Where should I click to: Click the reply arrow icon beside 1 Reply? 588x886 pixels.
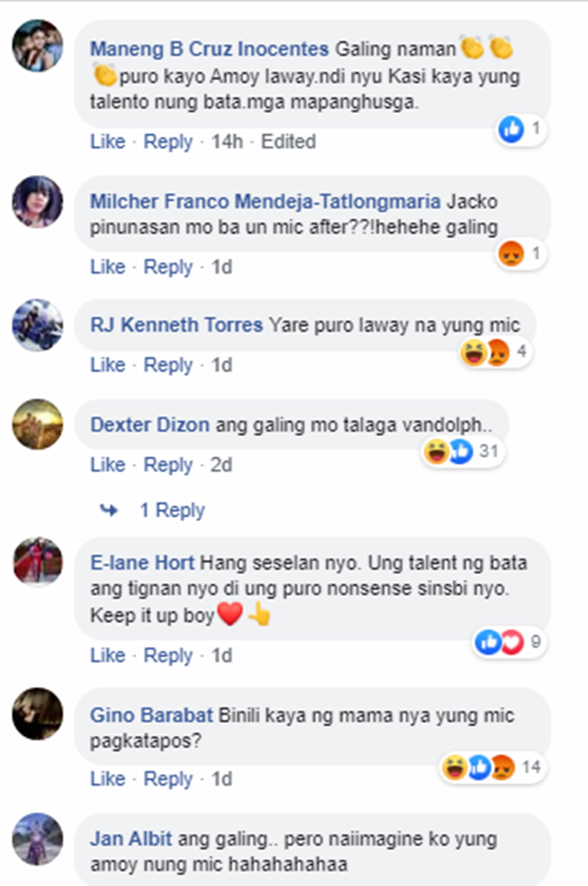tap(108, 510)
